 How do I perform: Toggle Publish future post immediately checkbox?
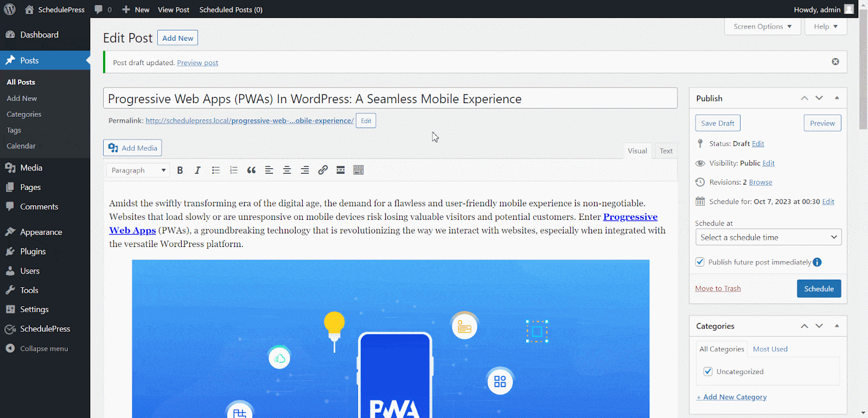pos(700,262)
